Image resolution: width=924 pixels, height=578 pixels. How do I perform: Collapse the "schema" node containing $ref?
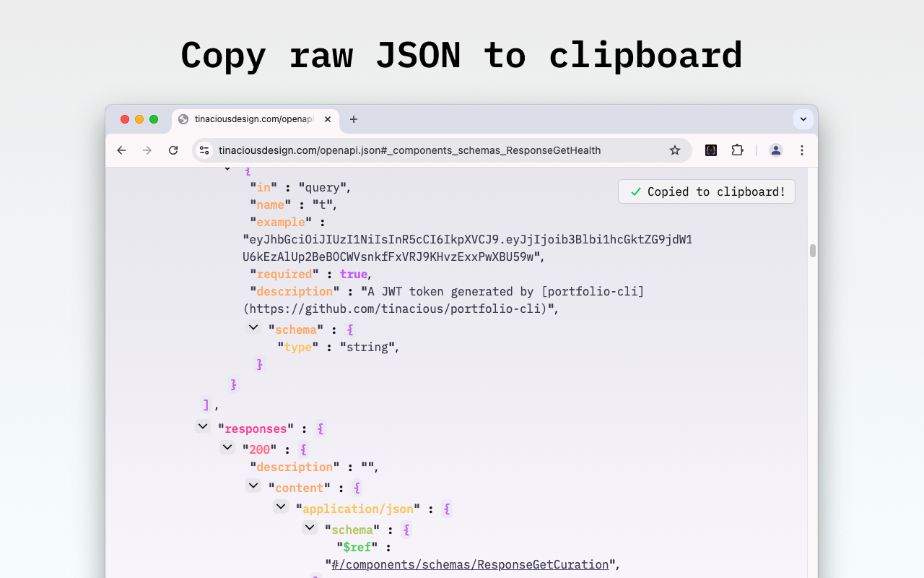click(x=310, y=527)
